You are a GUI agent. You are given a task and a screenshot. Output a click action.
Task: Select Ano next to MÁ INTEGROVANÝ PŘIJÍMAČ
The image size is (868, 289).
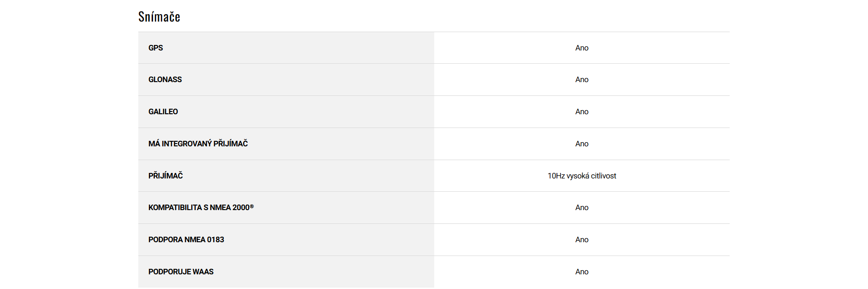(582, 144)
